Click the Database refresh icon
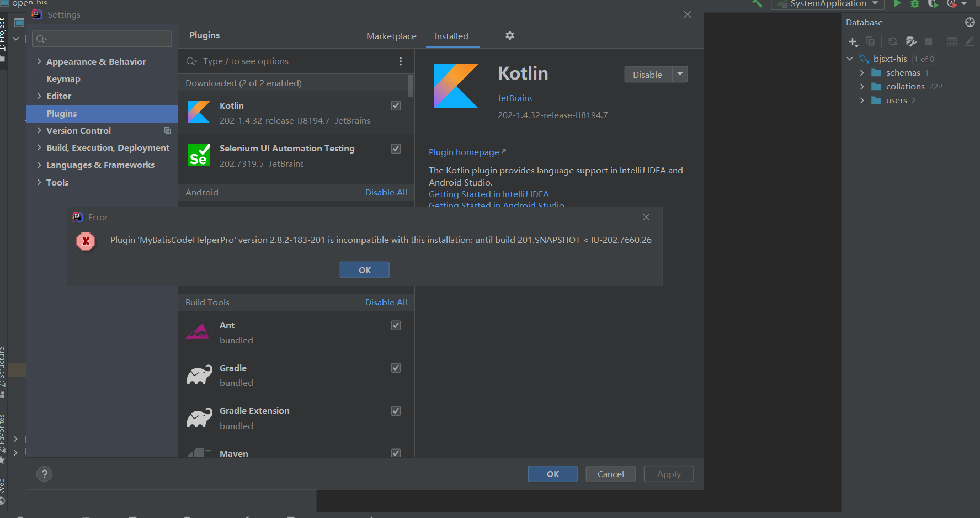The height and width of the screenshot is (518, 980). click(x=893, y=41)
